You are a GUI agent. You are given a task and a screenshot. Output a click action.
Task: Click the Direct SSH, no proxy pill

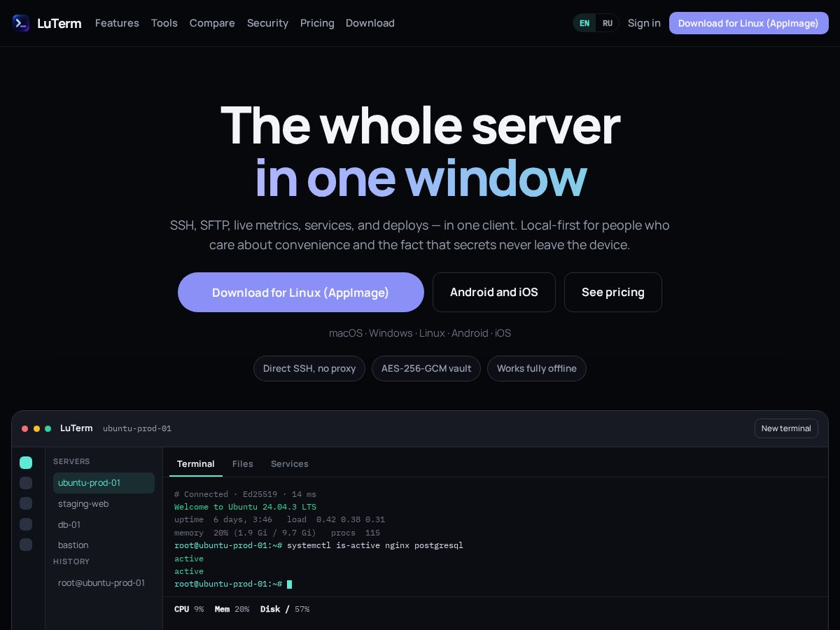(309, 368)
